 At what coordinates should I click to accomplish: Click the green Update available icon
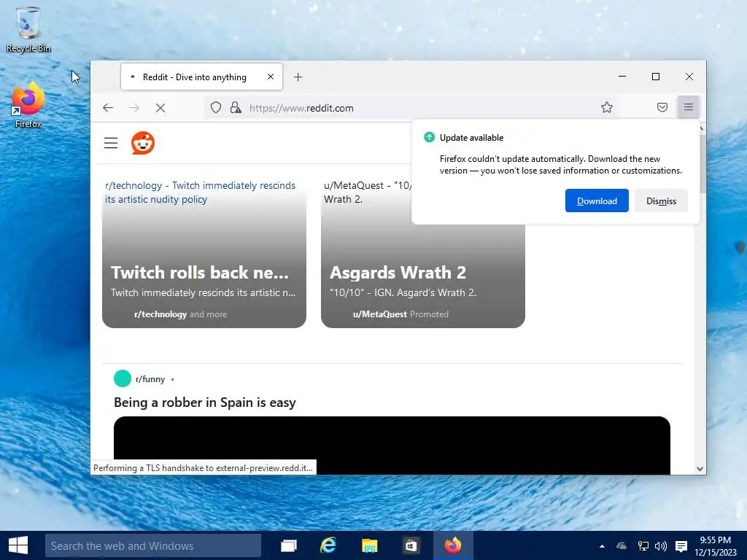point(429,137)
